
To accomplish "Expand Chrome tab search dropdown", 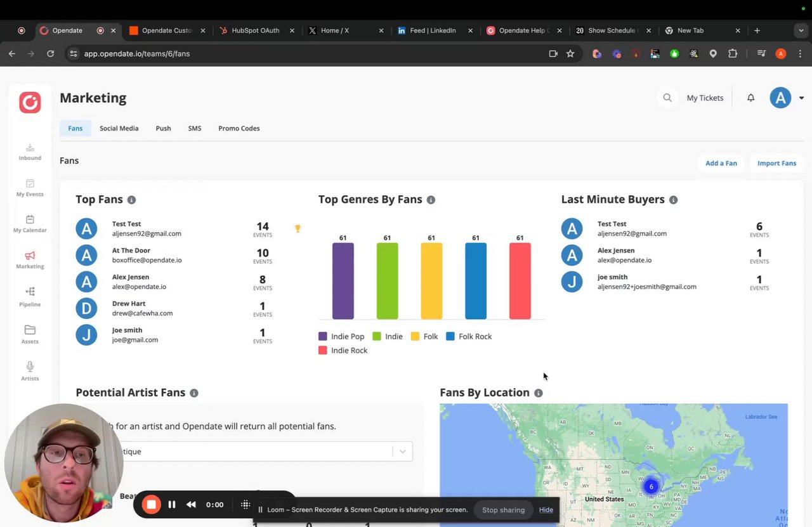I will 801,30.
